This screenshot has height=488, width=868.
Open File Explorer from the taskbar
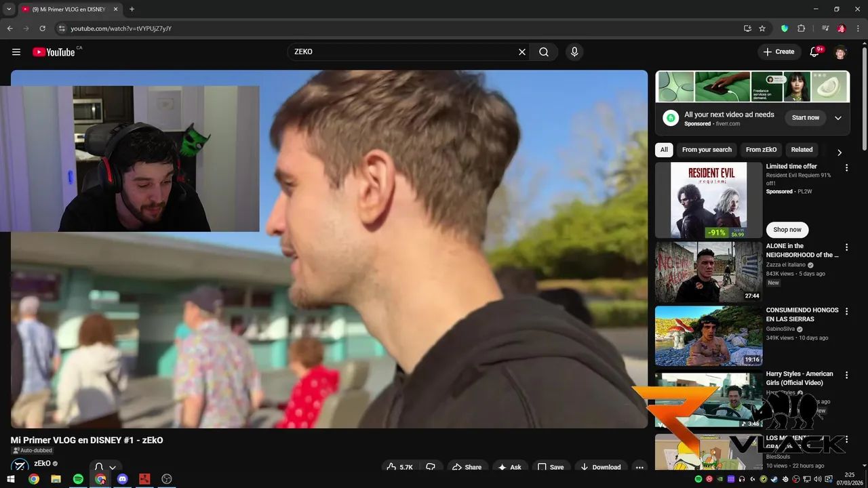tap(56, 479)
